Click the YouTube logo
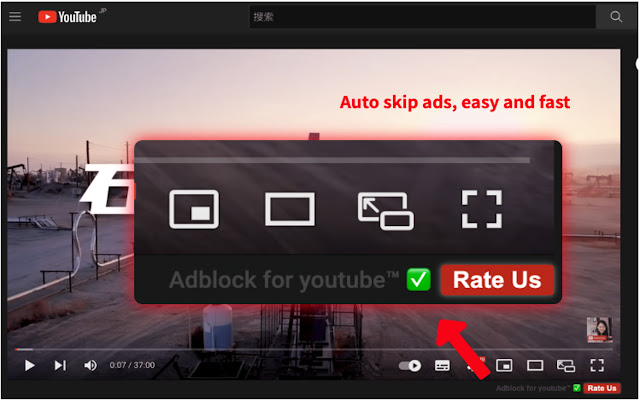This screenshot has height=400, width=640. tap(68, 17)
